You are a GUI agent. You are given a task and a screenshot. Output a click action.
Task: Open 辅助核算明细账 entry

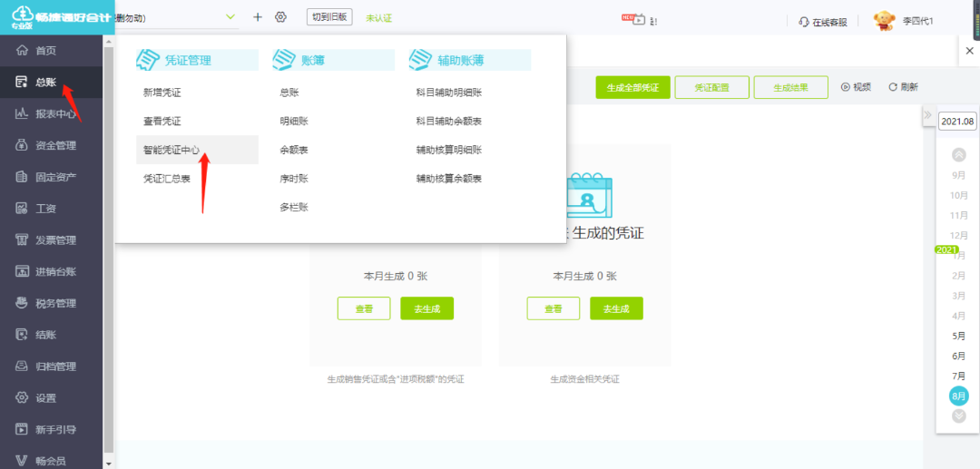point(449,150)
